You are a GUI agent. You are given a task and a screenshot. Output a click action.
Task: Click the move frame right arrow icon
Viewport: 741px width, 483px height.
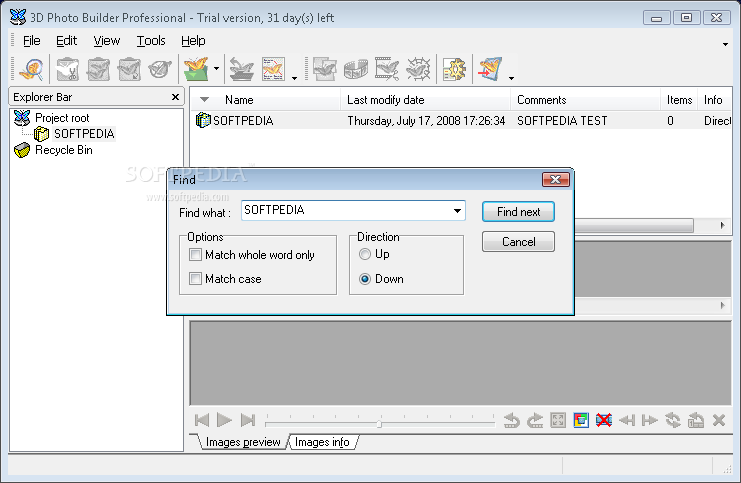click(x=650, y=420)
